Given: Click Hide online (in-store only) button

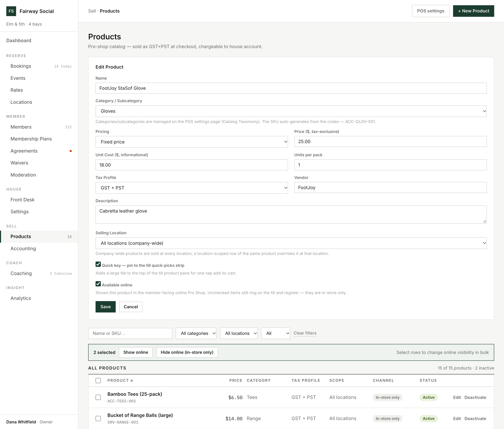Looking at the screenshot, I should click(x=187, y=352).
